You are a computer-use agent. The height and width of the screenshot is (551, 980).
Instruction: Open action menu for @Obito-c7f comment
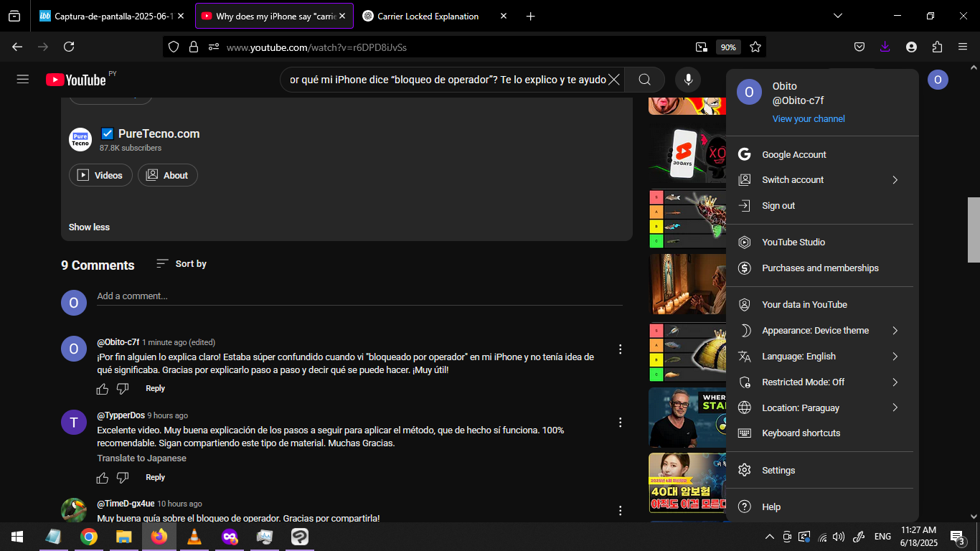click(x=621, y=349)
